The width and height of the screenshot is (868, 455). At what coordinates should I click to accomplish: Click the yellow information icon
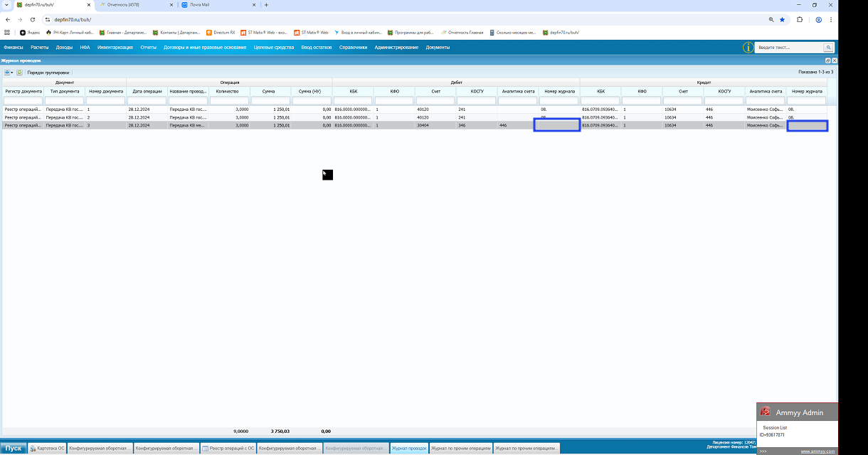pos(748,48)
